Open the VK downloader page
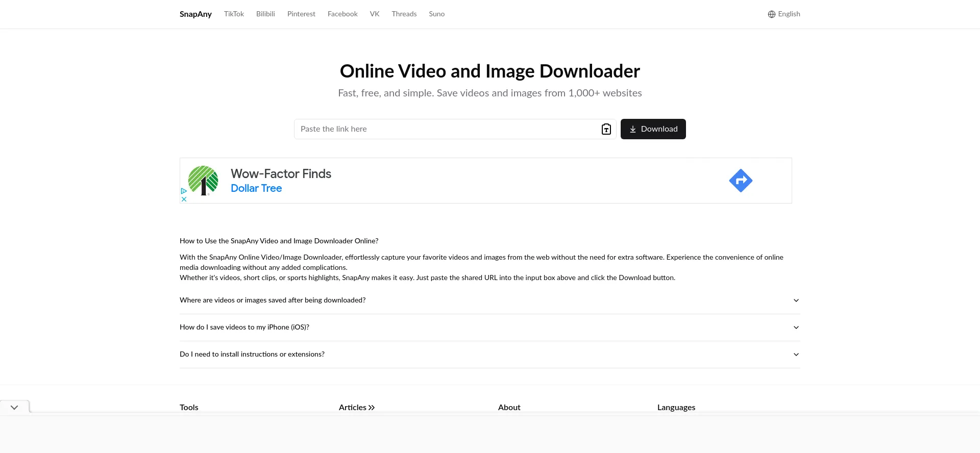980x453 pixels. click(375, 14)
